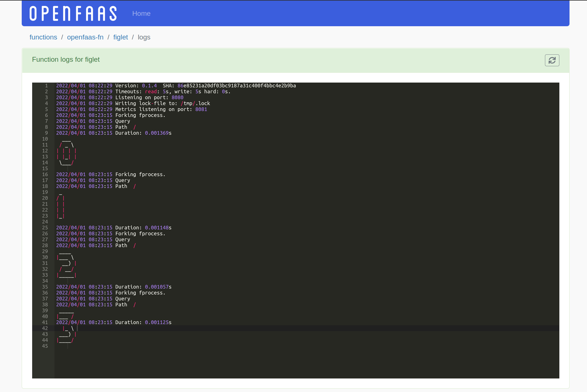Click line number 1 in the log gutter
This screenshot has width=587, height=392.
(x=46, y=85)
